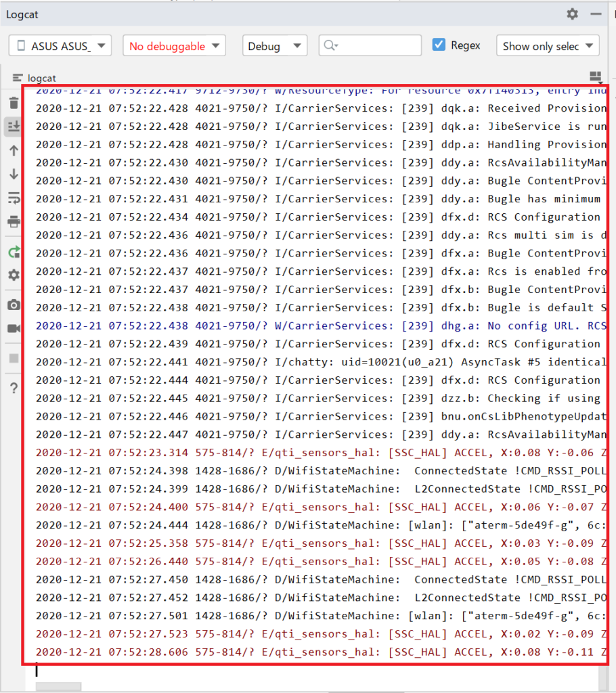Click the 07:52:22.430 ddy.a Bugle ContentProvi line
Screen dimensions: 616x693
(321, 181)
